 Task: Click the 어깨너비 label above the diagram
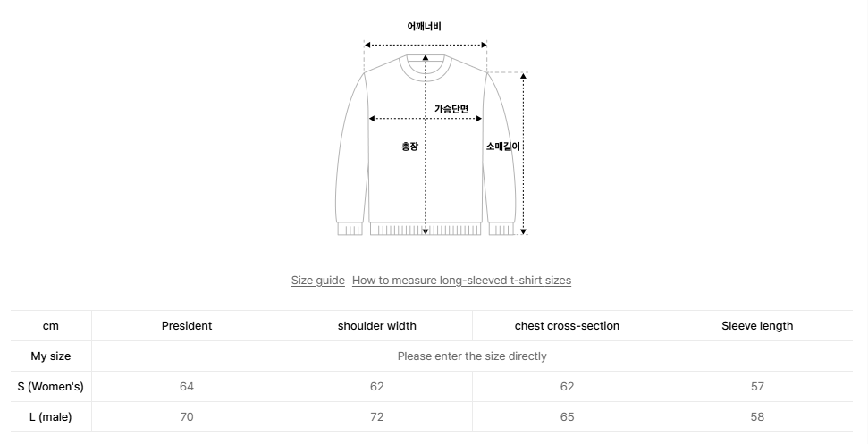[425, 27]
